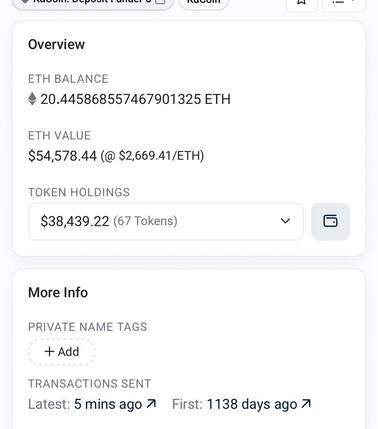Viewport: 378px width, 429px height.
Task: Click the More Info section heading
Action: point(58,292)
